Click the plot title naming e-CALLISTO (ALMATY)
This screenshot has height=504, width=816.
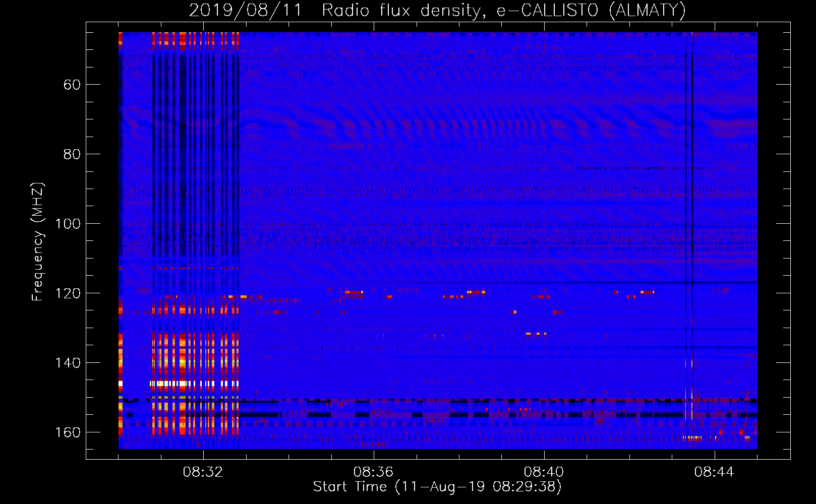click(x=437, y=10)
